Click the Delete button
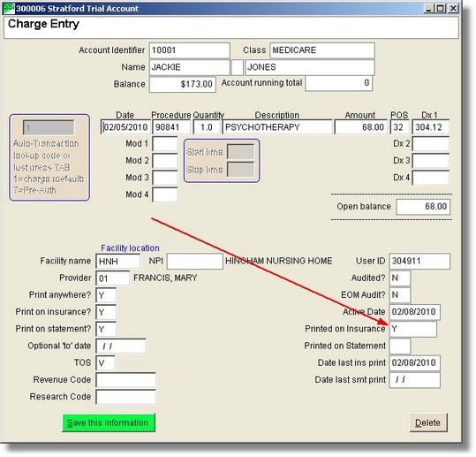The height and width of the screenshot is (457, 476). (428, 423)
